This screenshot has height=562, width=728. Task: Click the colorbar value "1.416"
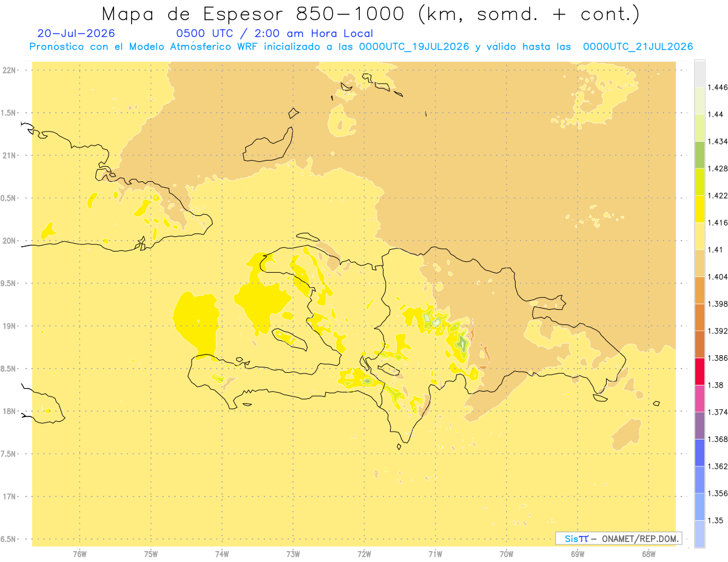coord(717,222)
